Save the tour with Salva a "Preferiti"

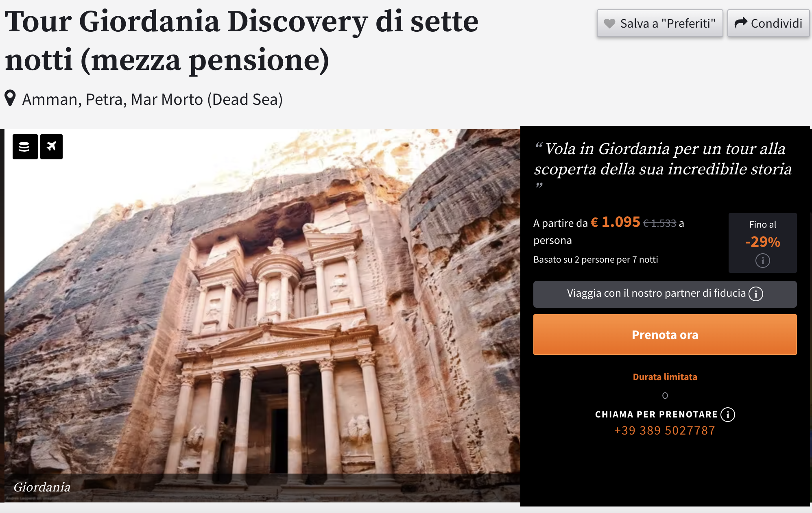[660, 24]
